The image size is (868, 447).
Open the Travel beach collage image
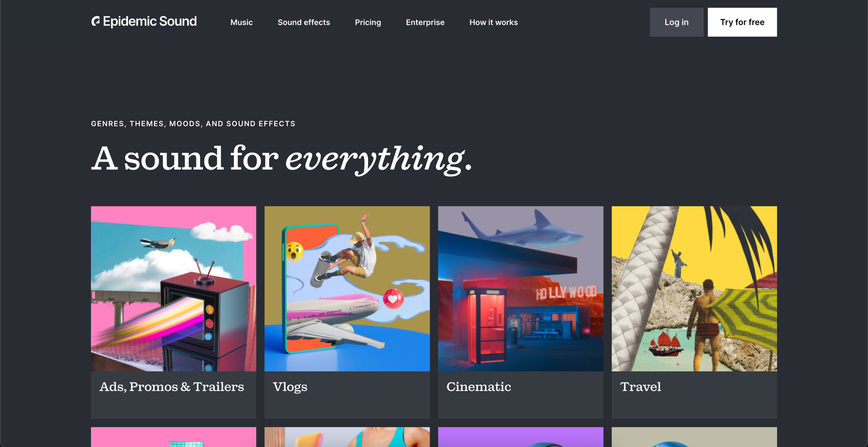point(694,289)
